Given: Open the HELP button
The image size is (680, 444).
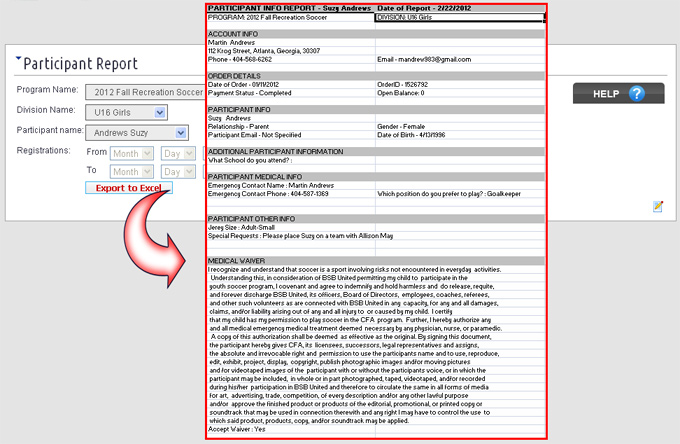Looking at the screenshot, I should 618,93.
